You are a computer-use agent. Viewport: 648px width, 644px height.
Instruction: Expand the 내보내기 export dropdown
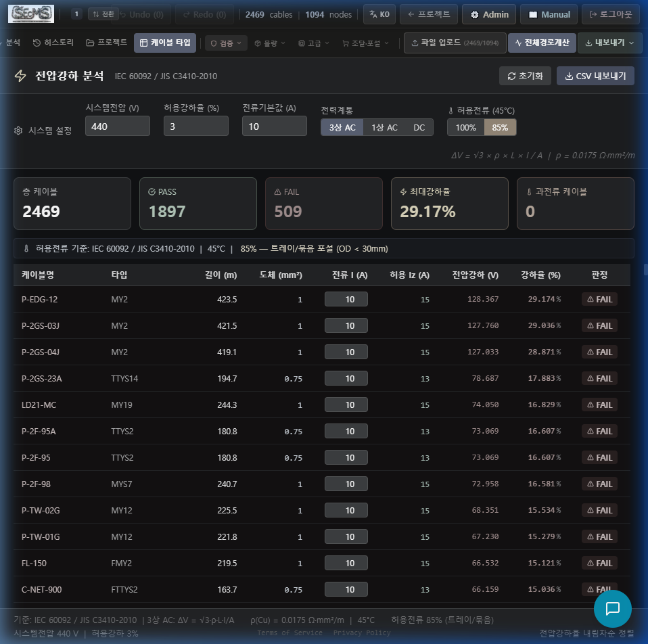click(610, 43)
